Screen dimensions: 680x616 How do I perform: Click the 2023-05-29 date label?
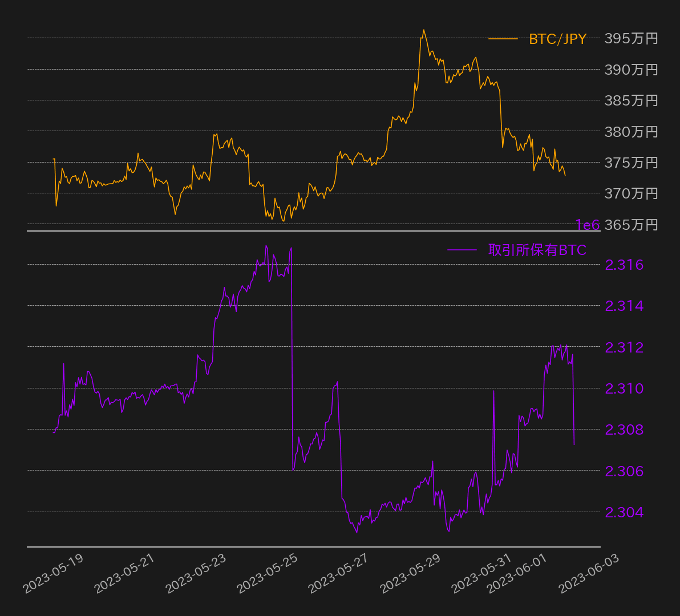click(x=410, y=574)
